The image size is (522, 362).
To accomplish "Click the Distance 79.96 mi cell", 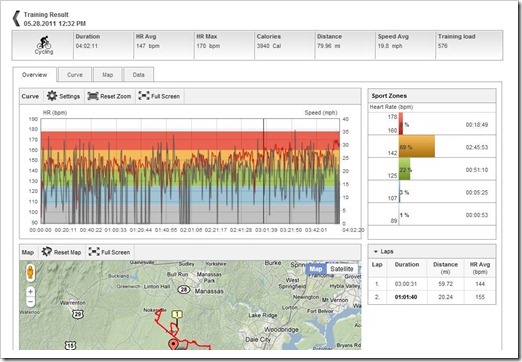I will point(345,45).
